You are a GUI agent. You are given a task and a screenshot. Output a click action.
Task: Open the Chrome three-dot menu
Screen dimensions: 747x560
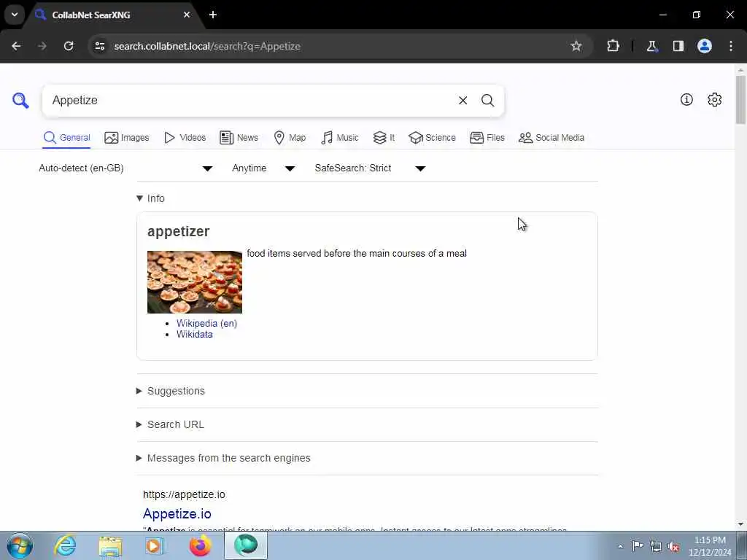(x=731, y=46)
